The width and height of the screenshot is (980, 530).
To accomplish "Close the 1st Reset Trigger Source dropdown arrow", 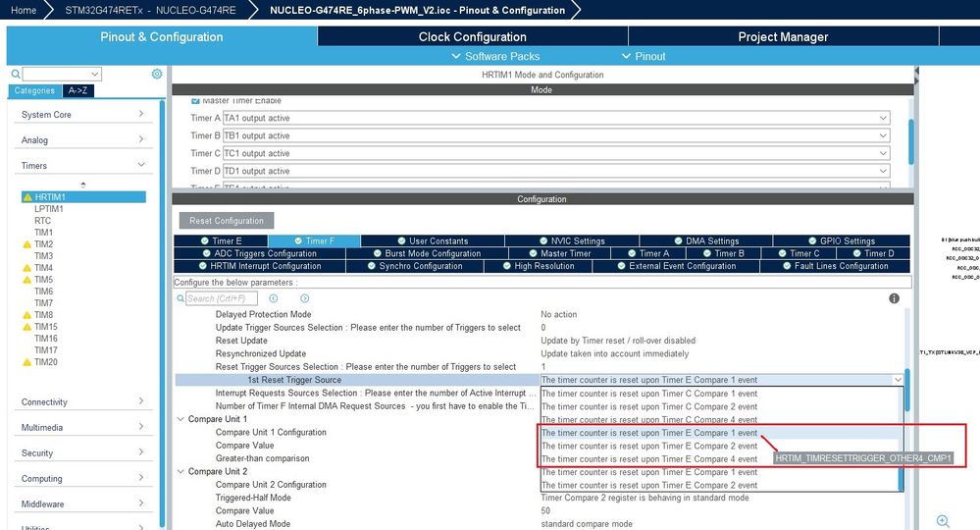I will 898,380.
